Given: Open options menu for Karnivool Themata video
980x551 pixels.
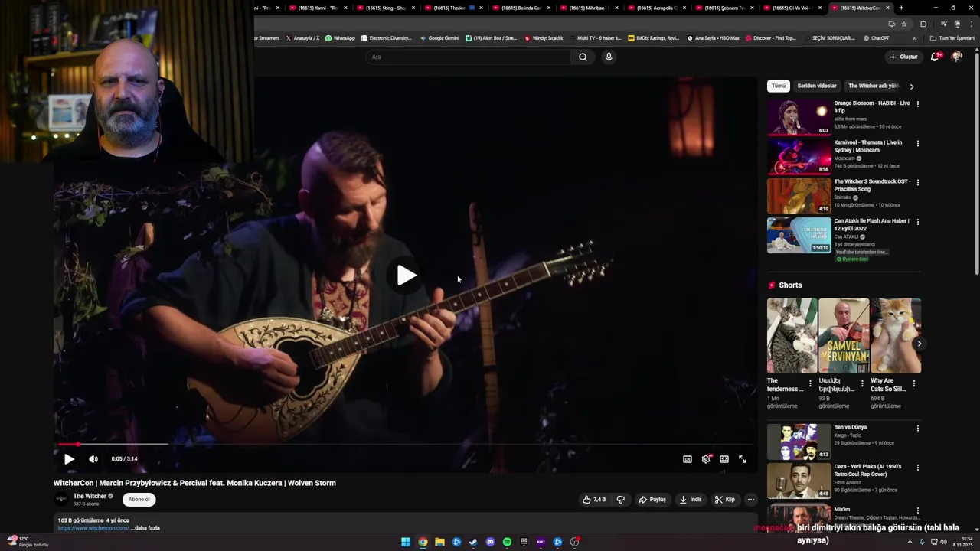Looking at the screenshot, I should [918, 143].
